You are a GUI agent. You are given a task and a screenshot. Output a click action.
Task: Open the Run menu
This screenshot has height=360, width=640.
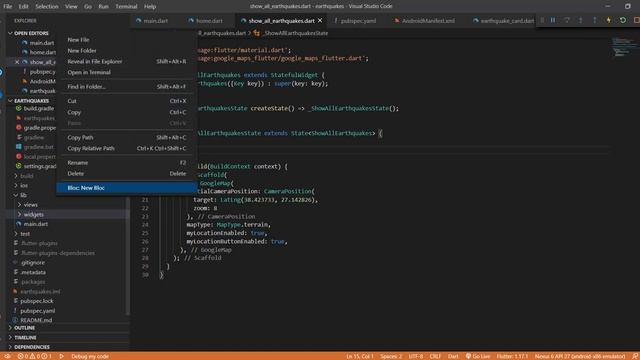(x=103, y=6)
